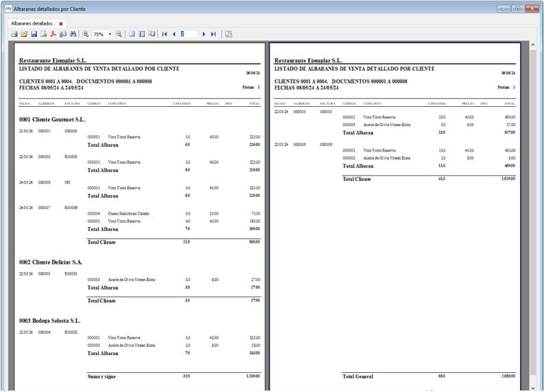Click the Print report icon
Image resolution: width=544 pixels, height=392 pixels.
tap(14, 34)
